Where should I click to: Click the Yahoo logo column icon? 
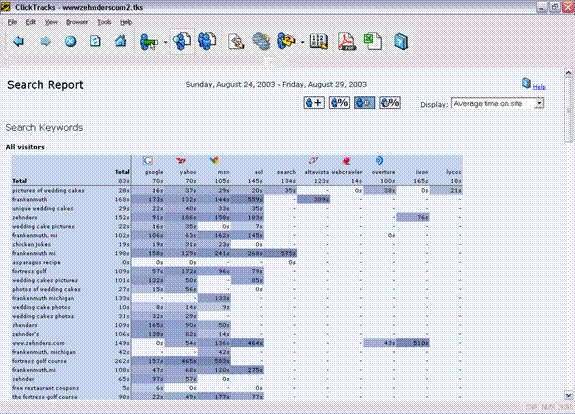[x=181, y=161]
